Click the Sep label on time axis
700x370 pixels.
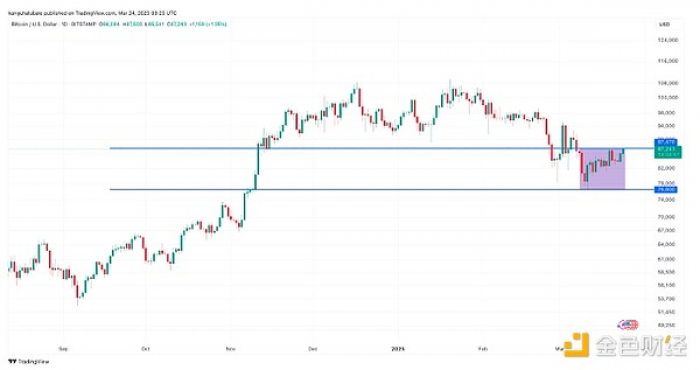[63, 349]
